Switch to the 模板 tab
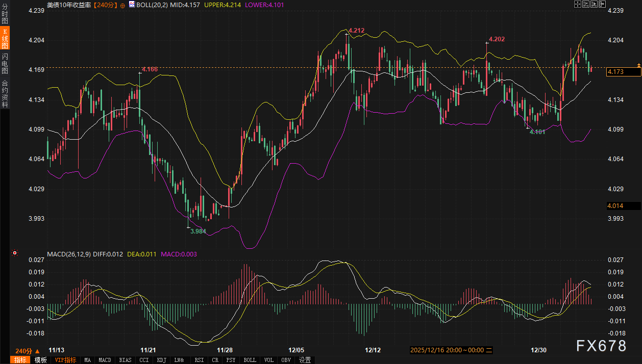Screen dimensions: 642x364 coord(40,360)
